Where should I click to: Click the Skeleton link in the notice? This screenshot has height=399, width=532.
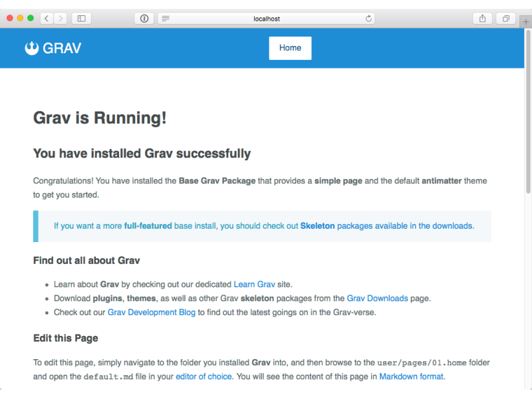click(317, 226)
